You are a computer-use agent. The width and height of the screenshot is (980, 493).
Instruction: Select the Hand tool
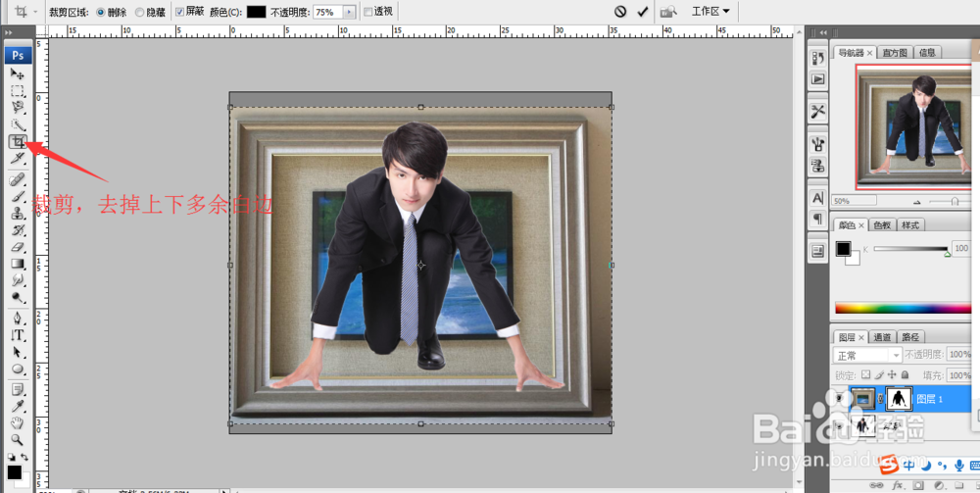coord(18,423)
